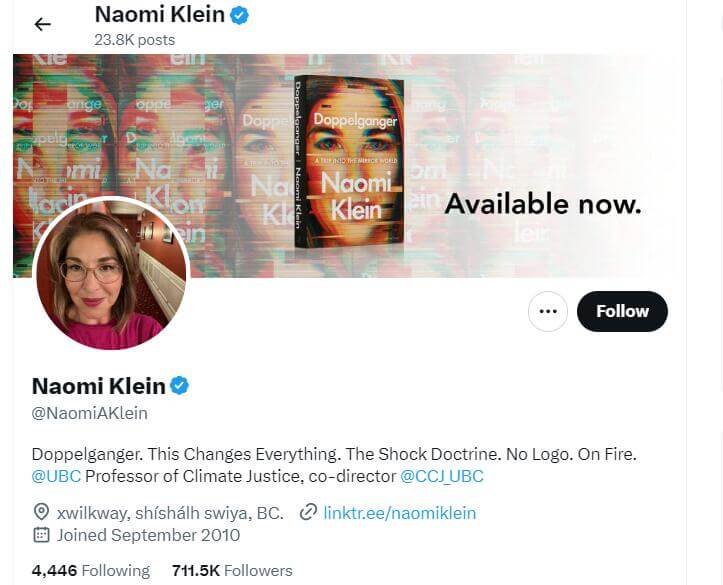Open the round profile photo

(x=112, y=273)
